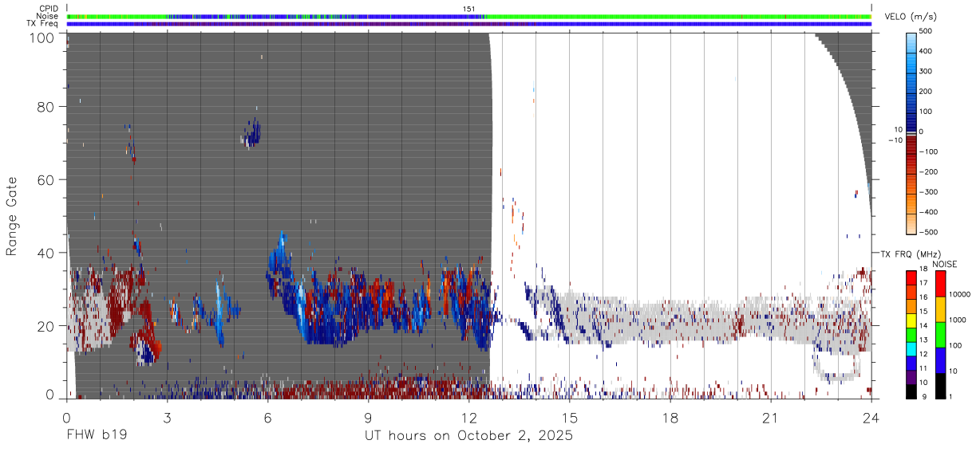Click the velocity colorbar tick '300'
The width and height of the screenshot is (980, 452).
[x=926, y=71]
